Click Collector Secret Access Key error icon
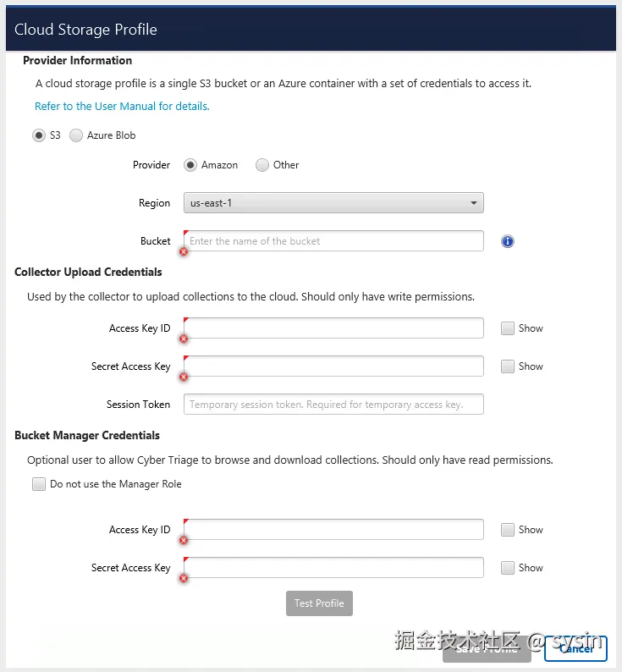The height and width of the screenshot is (672, 622). click(x=184, y=377)
